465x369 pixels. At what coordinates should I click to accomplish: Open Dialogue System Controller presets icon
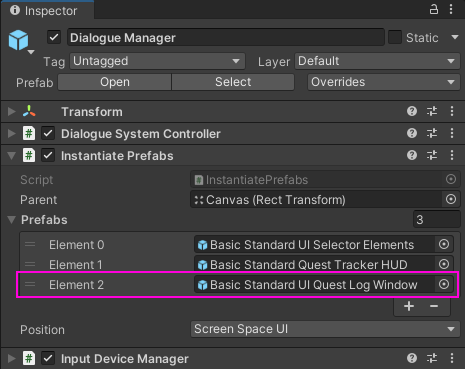tap(432, 133)
